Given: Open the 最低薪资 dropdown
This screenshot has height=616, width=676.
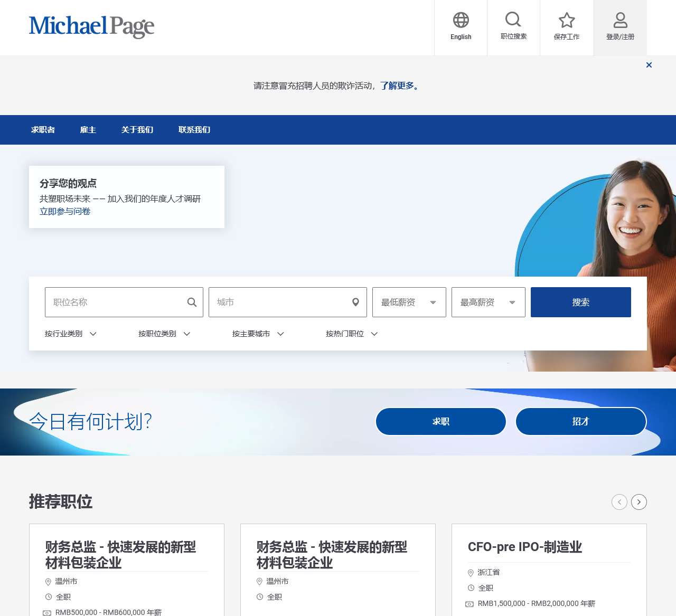Looking at the screenshot, I should (409, 302).
